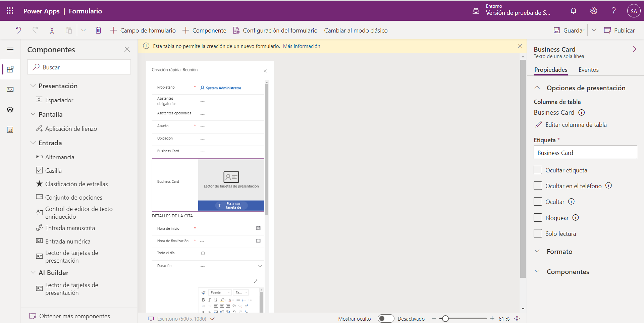Screen dimensions: 644x323
Task: Check the Ocultar en el teléfono checkbox
Action: (538, 186)
